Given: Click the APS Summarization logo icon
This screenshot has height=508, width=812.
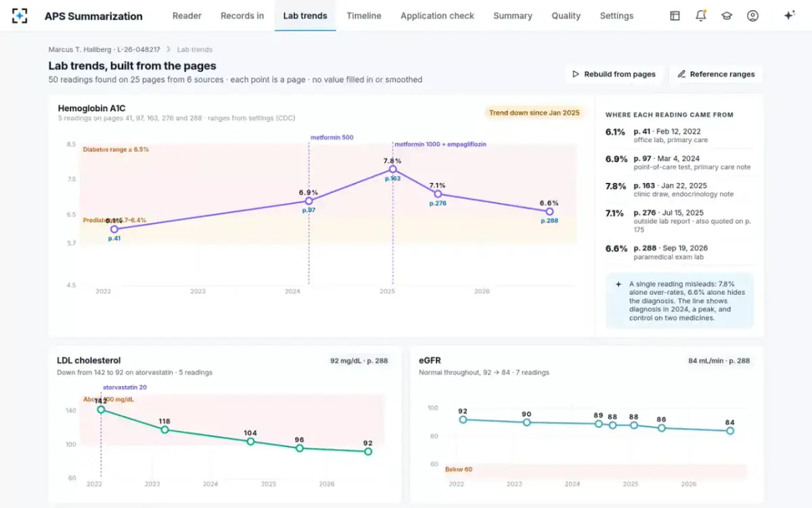Looking at the screenshot, I should pyautogui.click(x=20, y=16).
